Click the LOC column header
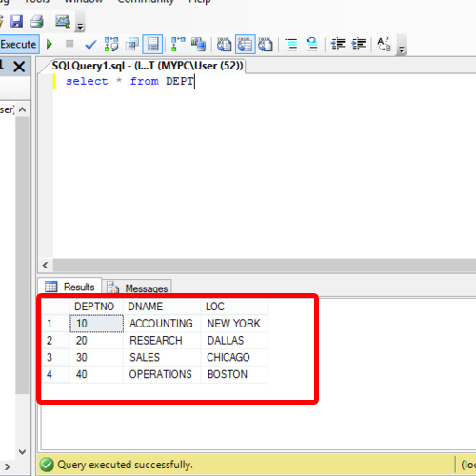The image size is (476, 476). click(235, 307)
